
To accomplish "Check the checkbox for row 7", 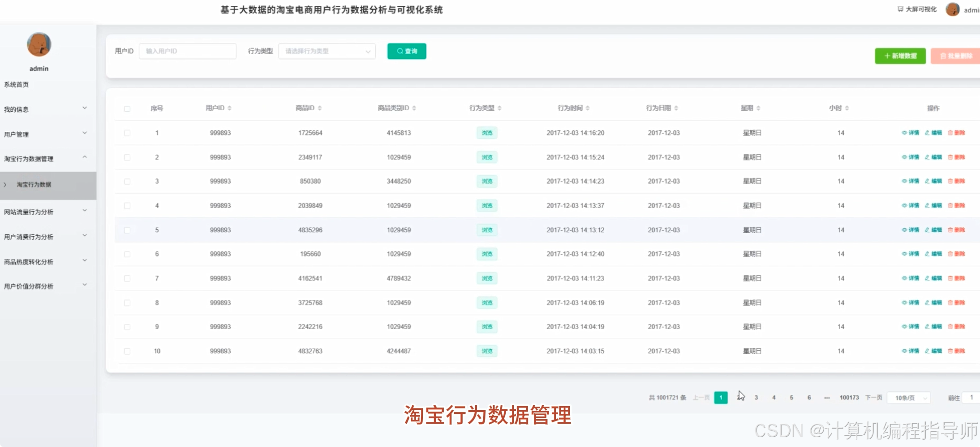I will (127, 278).
